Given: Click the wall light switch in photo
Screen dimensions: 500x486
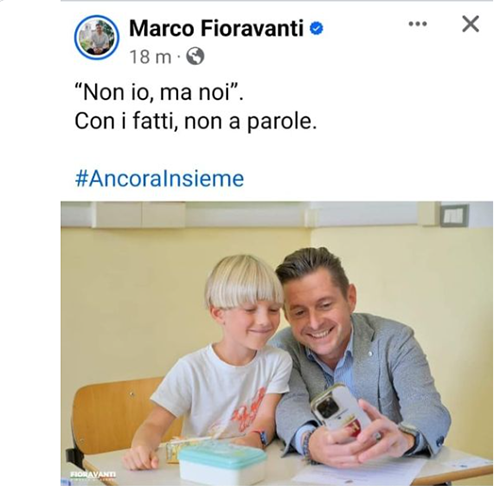Looking at the screenshot, I should click(x=454, y=215).
